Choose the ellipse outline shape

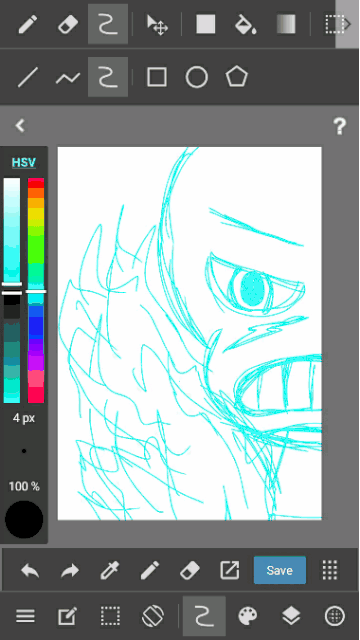[x=197, y=77]
